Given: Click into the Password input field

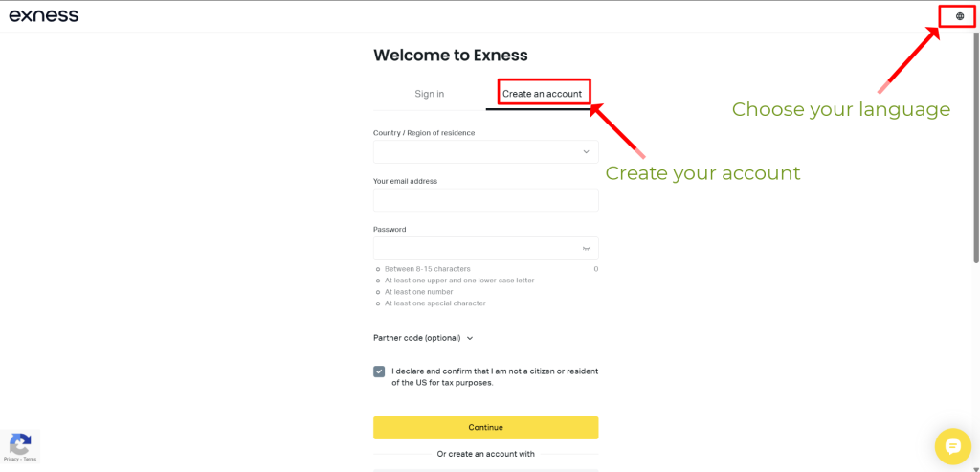Looking at the screenshot, I should tap(476, 249).
